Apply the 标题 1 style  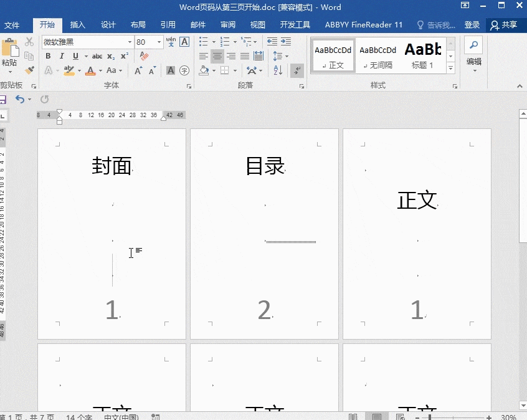pyautogui.click(x=422, y=55)
